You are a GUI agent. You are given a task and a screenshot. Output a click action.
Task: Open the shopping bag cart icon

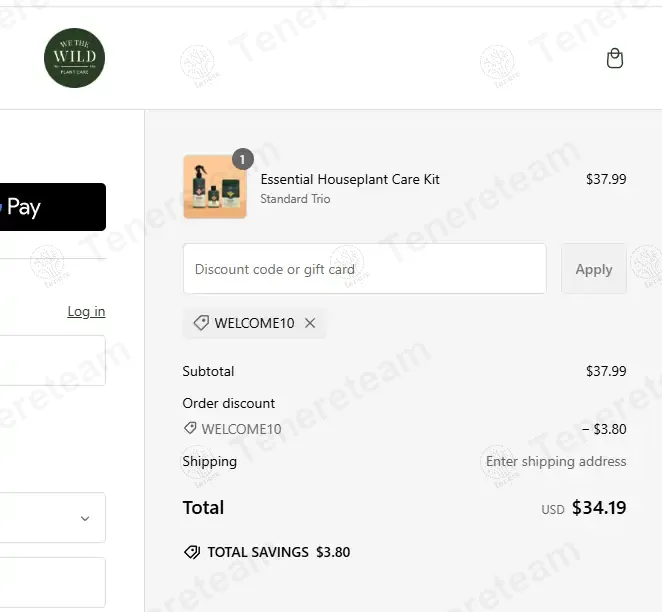615,58
